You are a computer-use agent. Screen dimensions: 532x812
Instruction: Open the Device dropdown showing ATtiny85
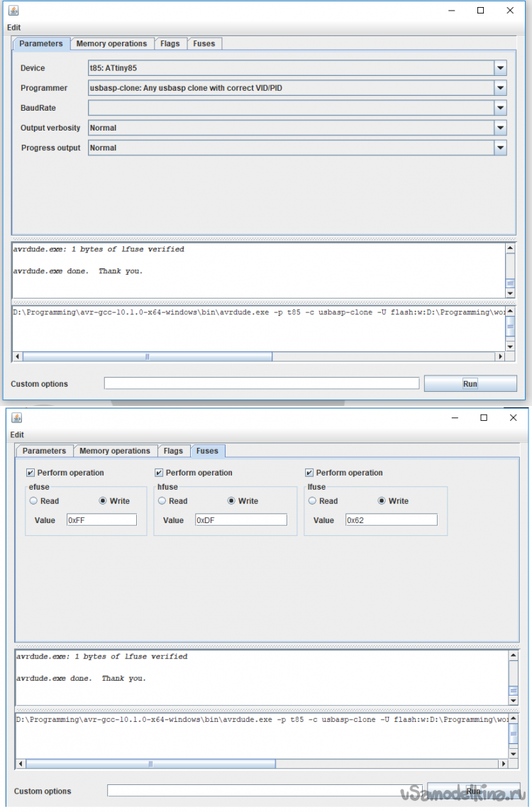[x=500, y=68]
